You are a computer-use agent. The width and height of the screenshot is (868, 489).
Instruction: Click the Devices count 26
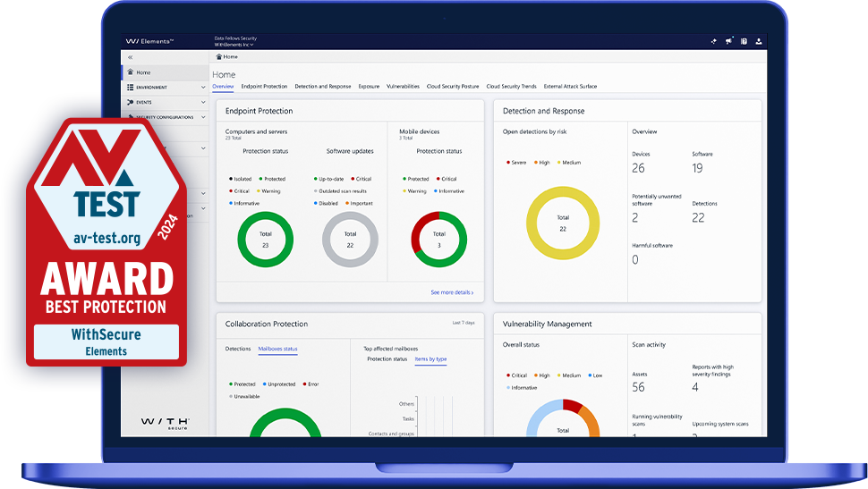tap(638, 168)
